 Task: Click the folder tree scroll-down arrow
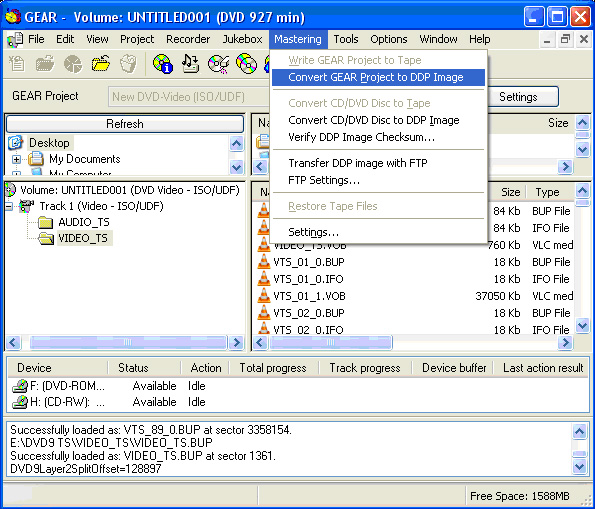[236, 167]
